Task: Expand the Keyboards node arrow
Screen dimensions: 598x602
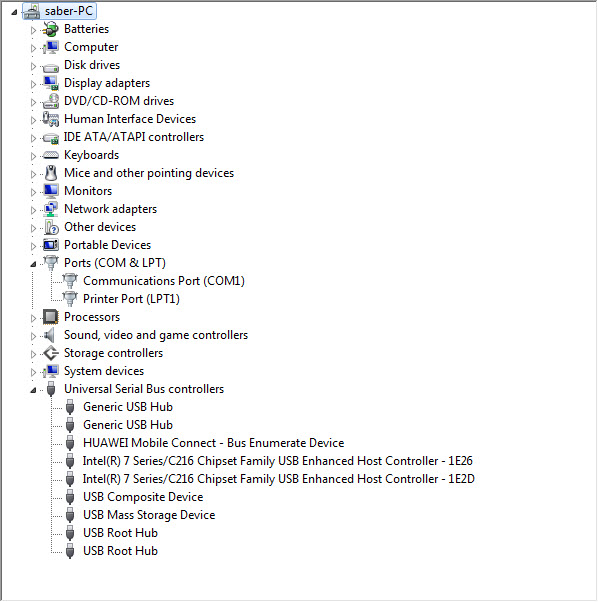Action: [x=33, y=156]
